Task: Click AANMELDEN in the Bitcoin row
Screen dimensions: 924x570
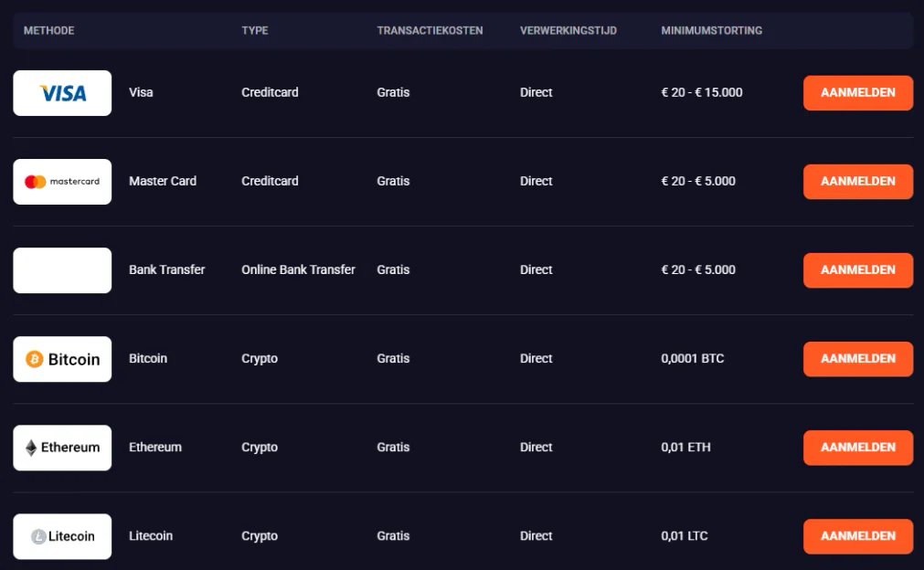Action: (858, 359)
